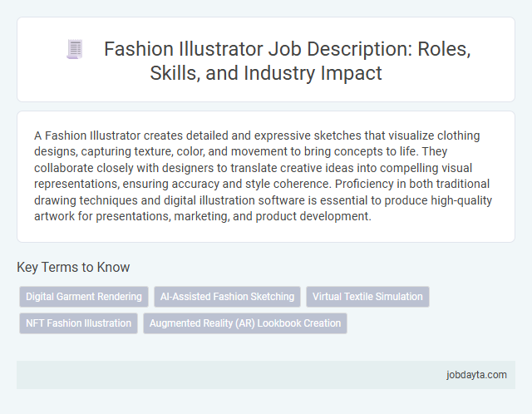Viewport: 532px width, 414px height.
Task: Choose the NFT Fashion Illustration tag
Action: click(78, 323)
